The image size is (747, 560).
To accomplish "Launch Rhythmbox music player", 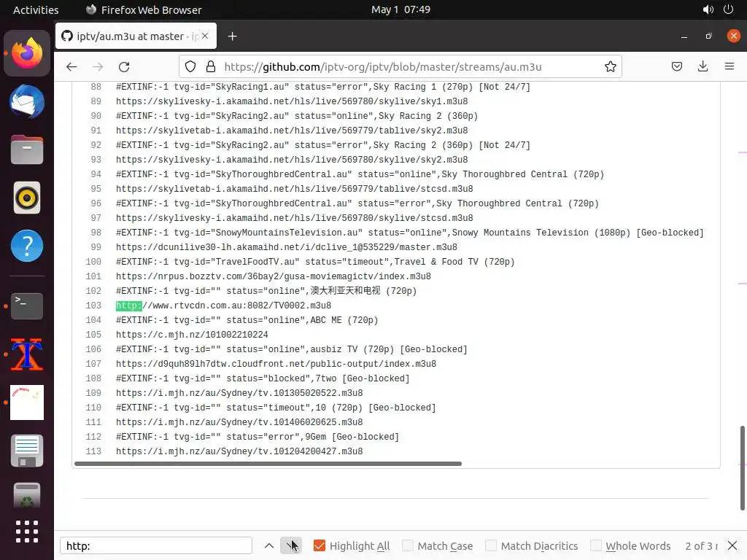I will tap(27, 198).
